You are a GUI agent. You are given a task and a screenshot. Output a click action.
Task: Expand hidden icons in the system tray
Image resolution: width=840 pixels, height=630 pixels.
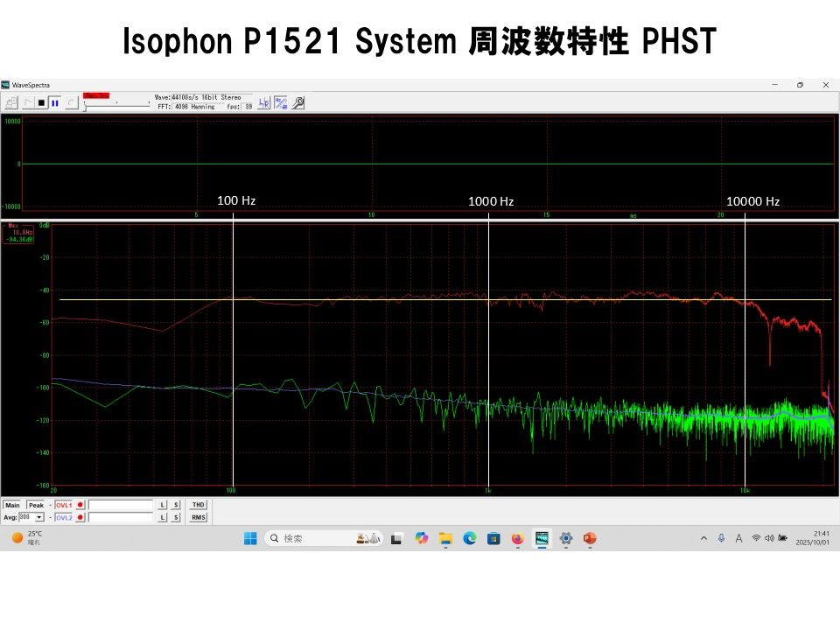click(x=703, y=537)
